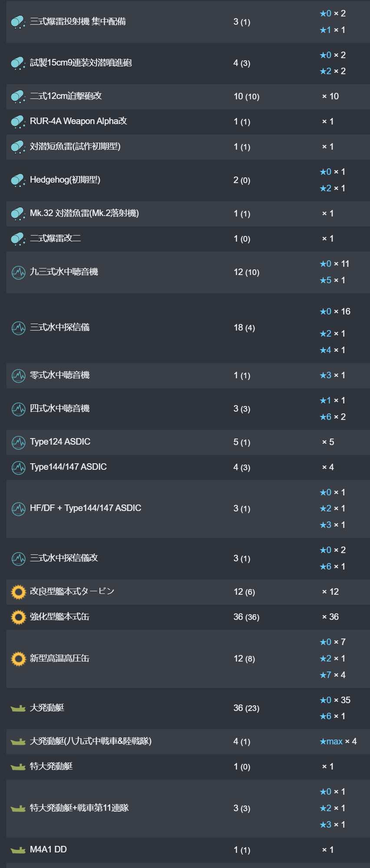
Task: Click the 18 (4) count for 三式水中探信儀
Action: [244, 328]
